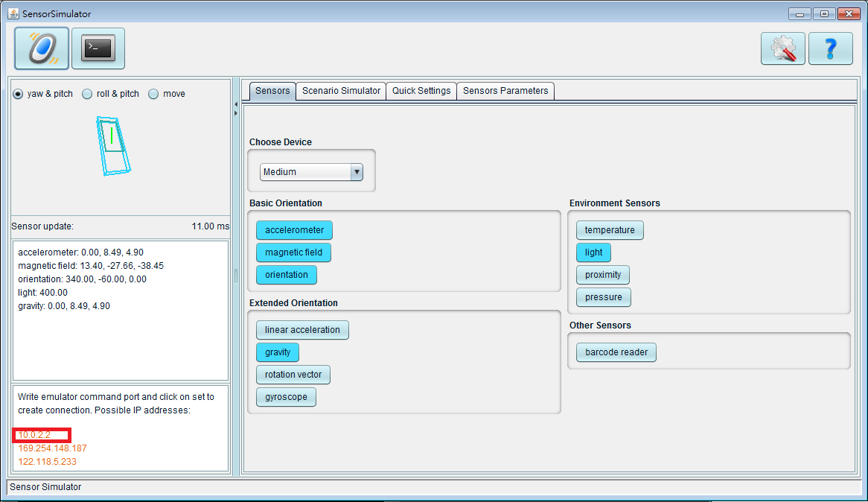The height and width of the screenshot is (502, 868).
Task: Open the terminal console icon
Action: click(98, 48)
